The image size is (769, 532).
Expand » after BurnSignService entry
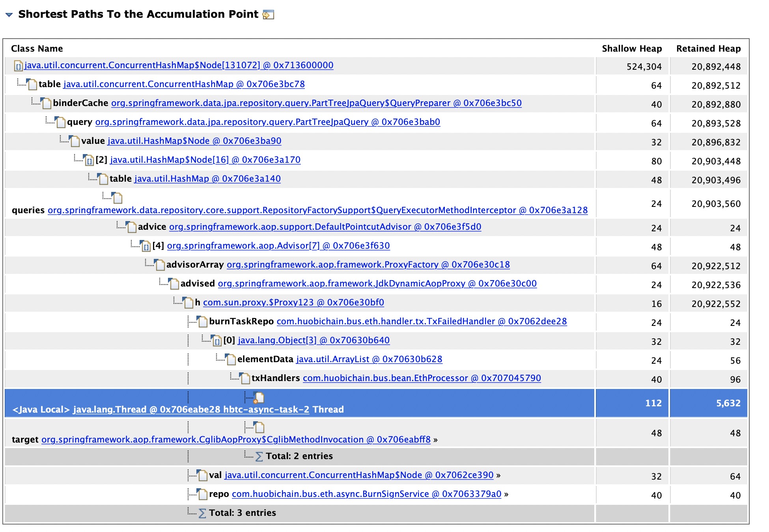click(x=506, y=494)
